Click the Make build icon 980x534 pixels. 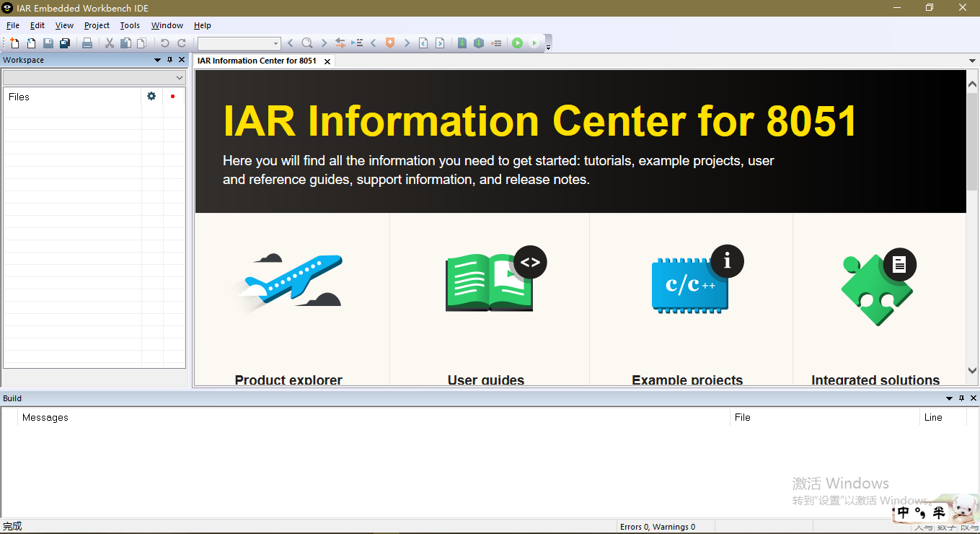(479, 43)
